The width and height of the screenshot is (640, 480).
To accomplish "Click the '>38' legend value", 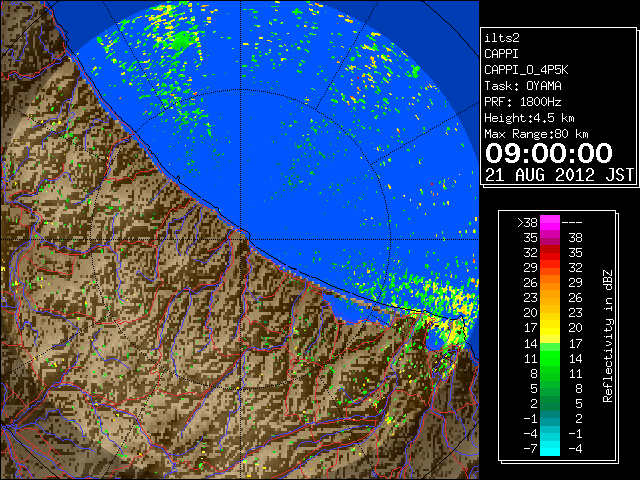I will [527, 223].
